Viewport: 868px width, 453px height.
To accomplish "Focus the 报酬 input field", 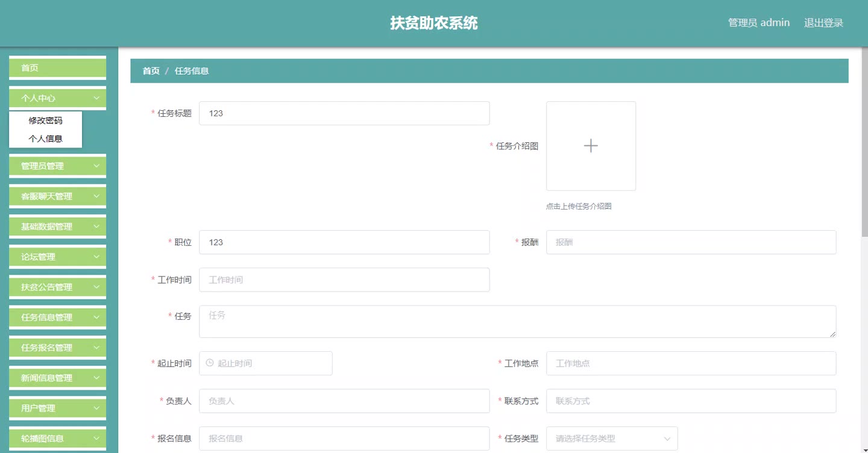I will pos(691,242).
